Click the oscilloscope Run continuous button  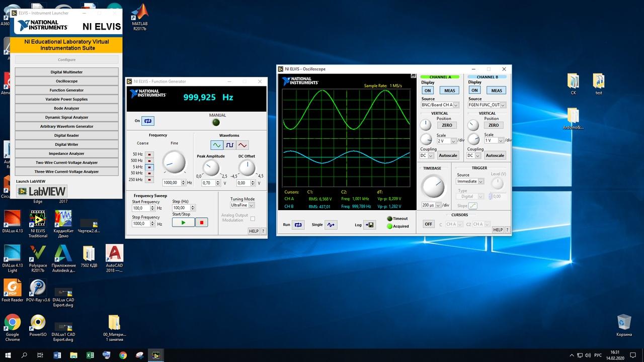click(298, 225)
